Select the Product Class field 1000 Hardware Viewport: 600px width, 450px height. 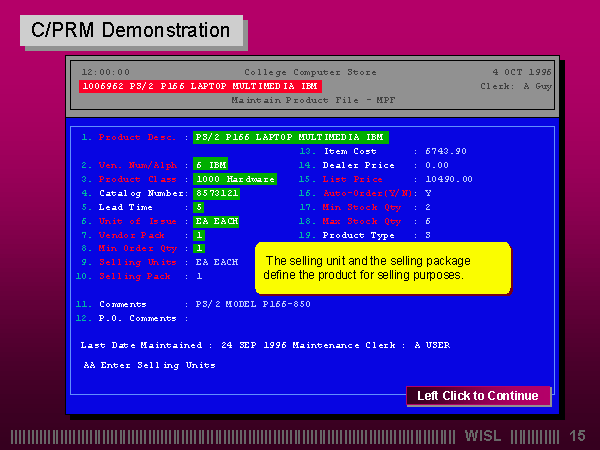click(232, 178)
